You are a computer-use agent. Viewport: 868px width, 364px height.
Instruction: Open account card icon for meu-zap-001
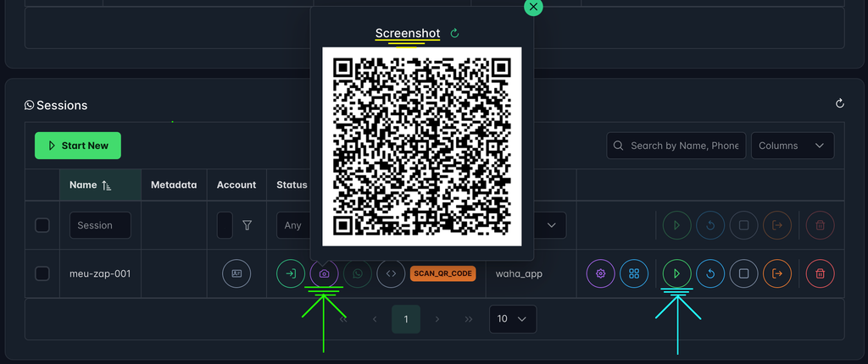236,273
